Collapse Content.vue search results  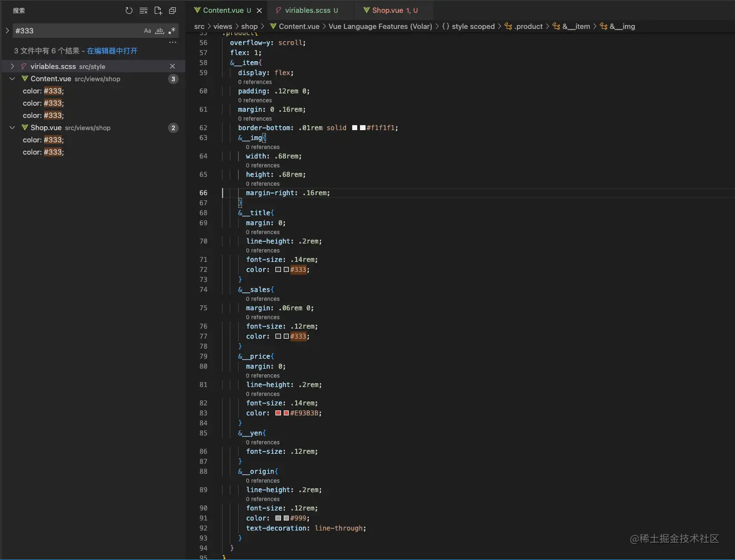pyautogui.click(x=12, y=78)
